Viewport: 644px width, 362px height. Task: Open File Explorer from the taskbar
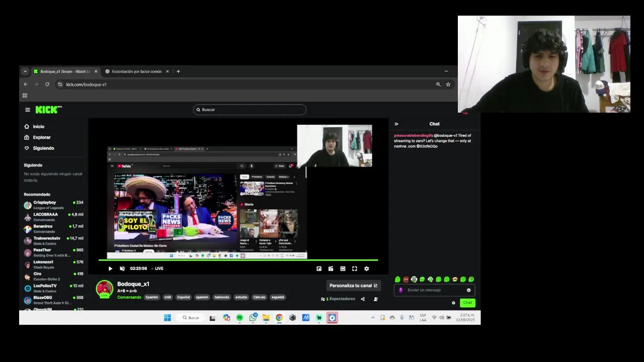click(266, 318)
